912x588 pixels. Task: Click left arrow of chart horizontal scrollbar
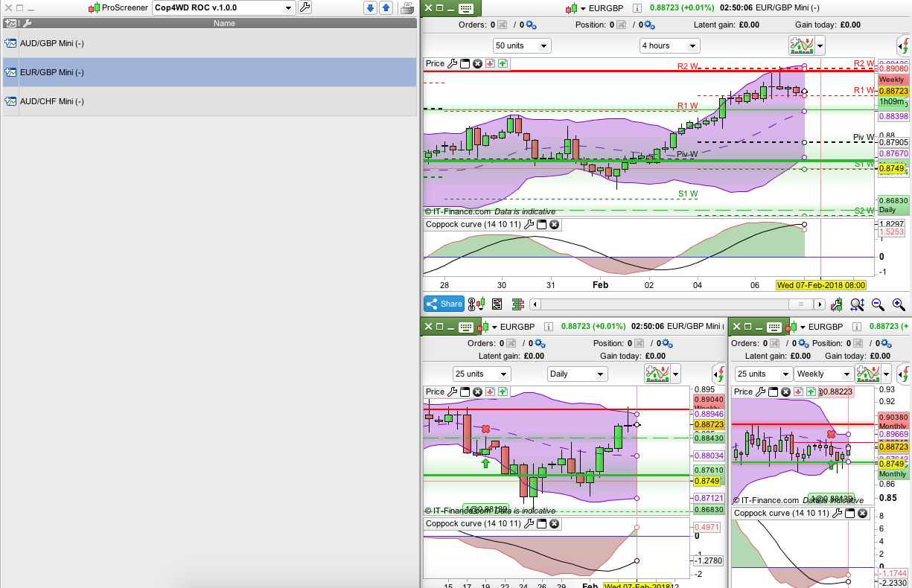(535, 304)
